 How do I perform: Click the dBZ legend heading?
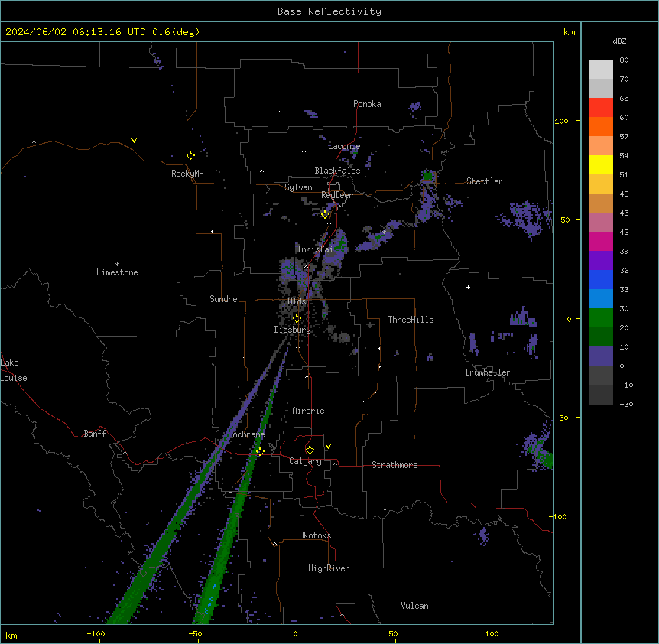[619, 41]
